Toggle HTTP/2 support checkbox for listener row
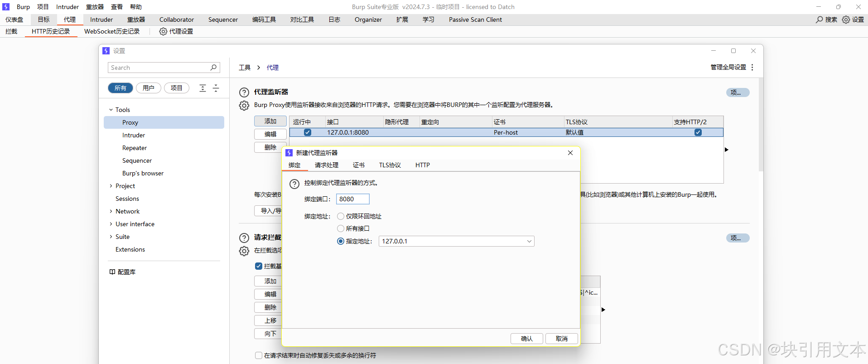This screenshot has width=868, height=364. [x=698, y=132]
